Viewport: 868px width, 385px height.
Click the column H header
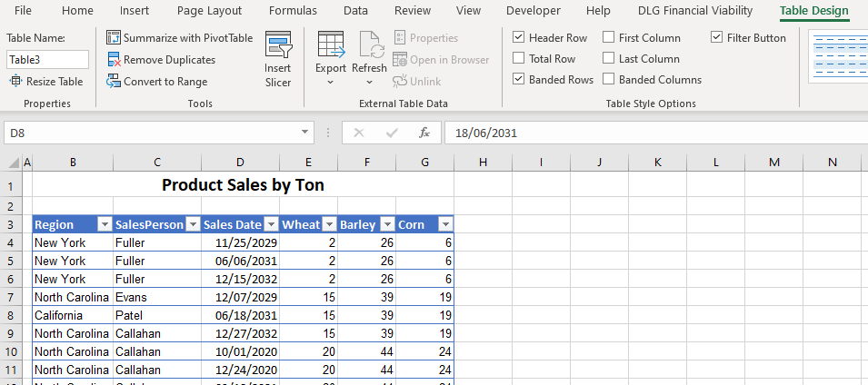coord(483,163)
